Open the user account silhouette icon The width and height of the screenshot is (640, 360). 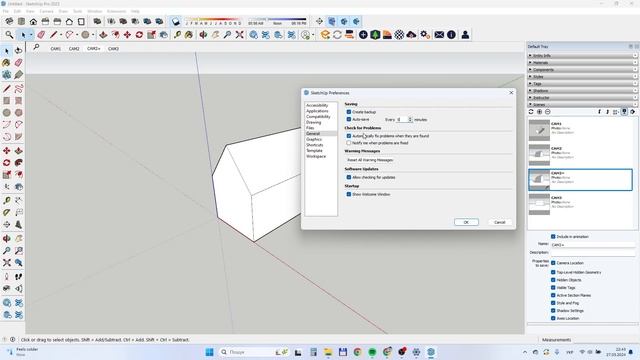pos(465,35)
